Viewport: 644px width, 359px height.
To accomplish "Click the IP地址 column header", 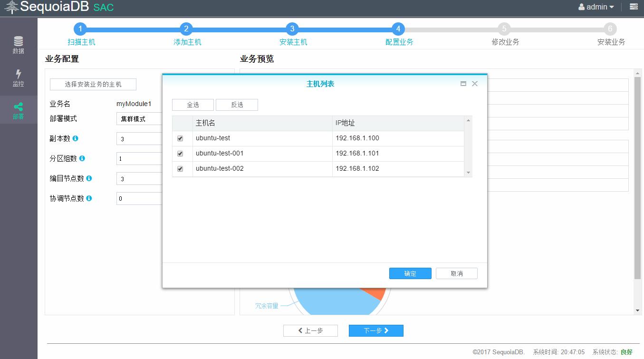I will coord(398,123).
